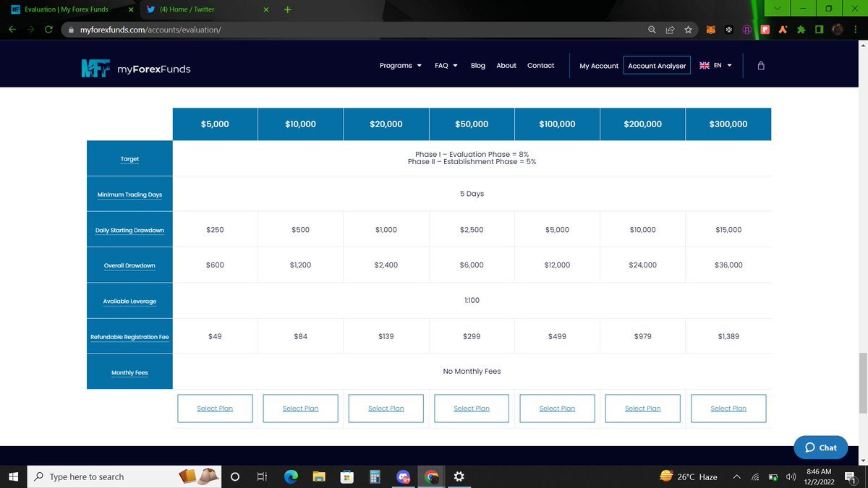The image size is (868, 488).
Task: Open the Google Chrome taskbar icon
Action: point(432,476)
